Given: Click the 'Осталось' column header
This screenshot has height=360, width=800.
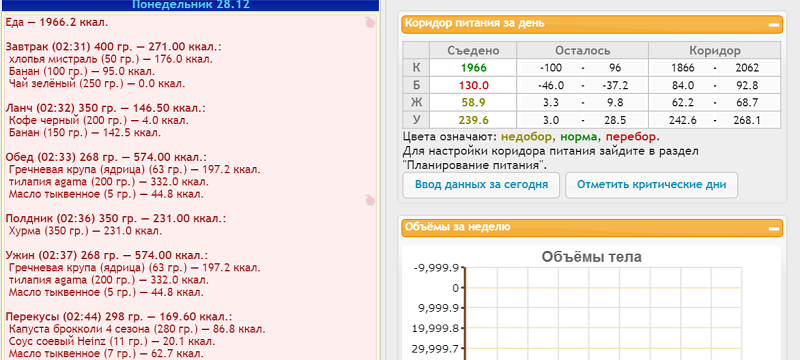Looking at the screenshot, I should [583, 50].
